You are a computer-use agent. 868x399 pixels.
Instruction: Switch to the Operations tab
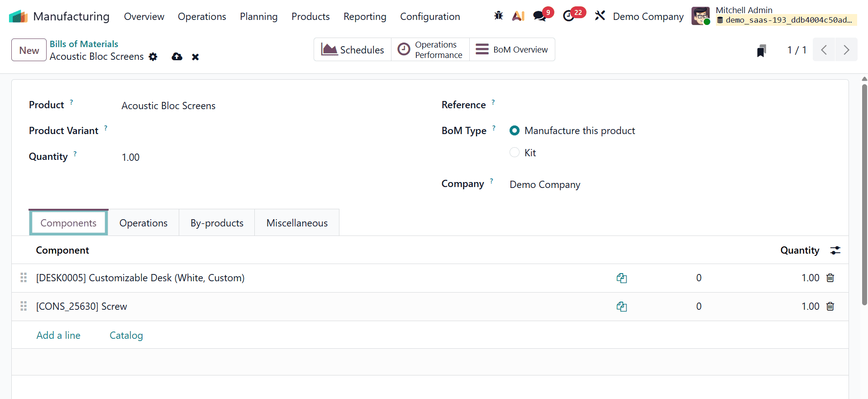(x=143, y=223)
